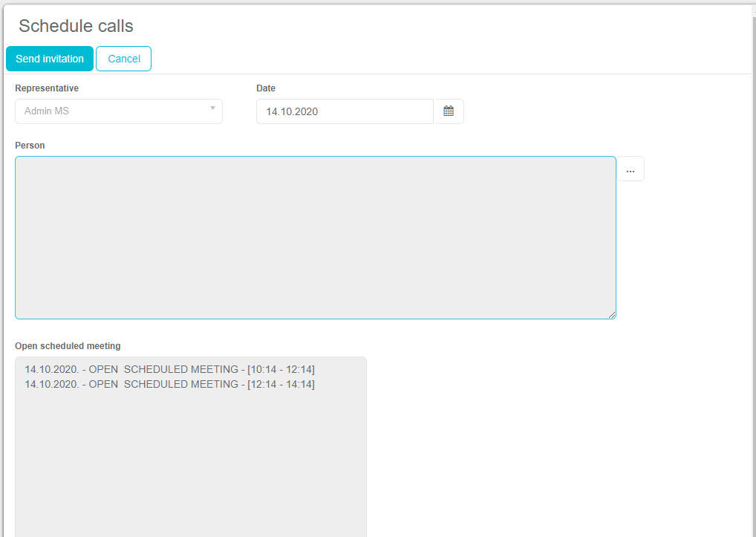The image size is (756, 537).
Task: Click the Person field label
Action: [x=30, y=146]
